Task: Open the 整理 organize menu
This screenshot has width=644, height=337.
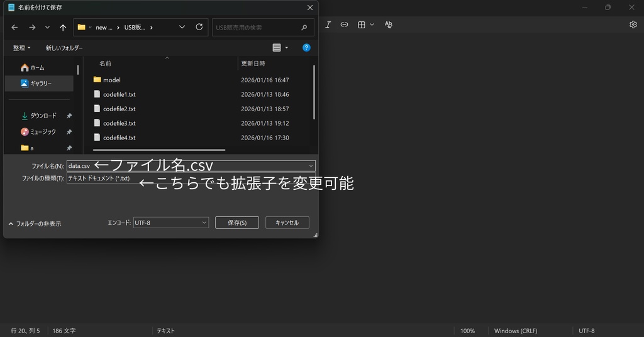Action: coord(21,48)
